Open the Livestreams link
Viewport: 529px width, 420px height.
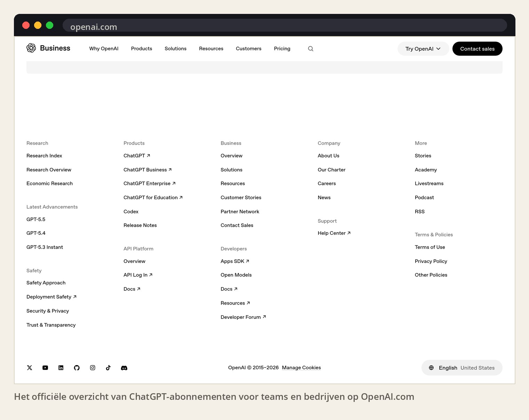tap(429, 184)
